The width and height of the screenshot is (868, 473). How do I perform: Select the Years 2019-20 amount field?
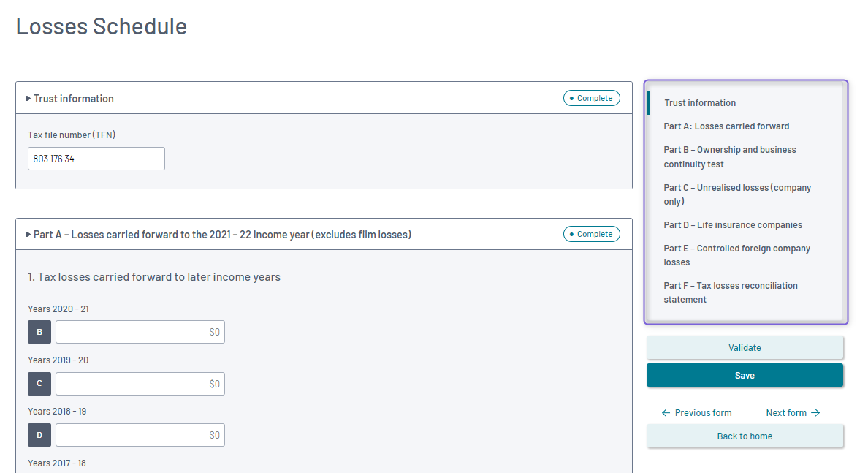coord(140,384)
